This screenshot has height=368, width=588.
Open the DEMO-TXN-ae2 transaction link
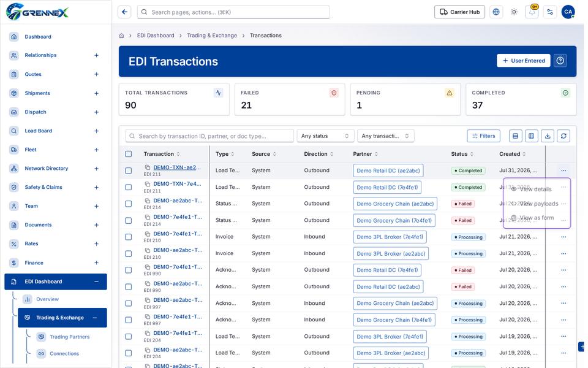177,167
